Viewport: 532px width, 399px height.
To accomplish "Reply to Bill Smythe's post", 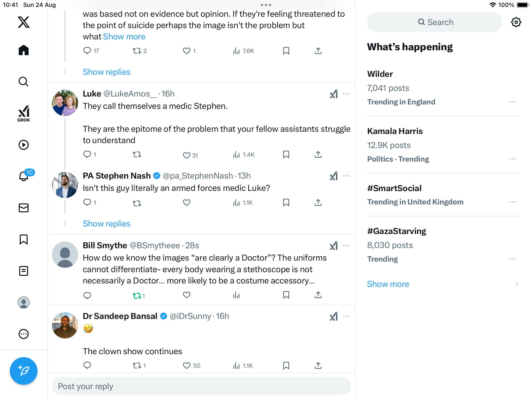I will click(87, 295).
